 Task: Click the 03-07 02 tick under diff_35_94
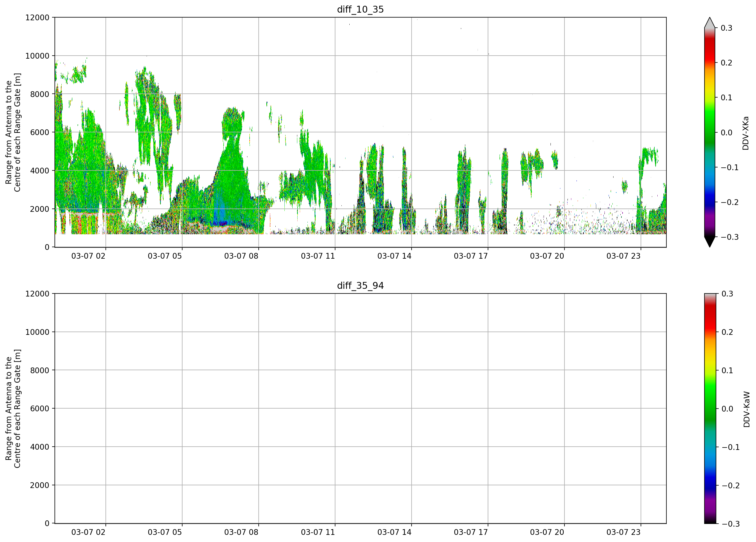88,532
